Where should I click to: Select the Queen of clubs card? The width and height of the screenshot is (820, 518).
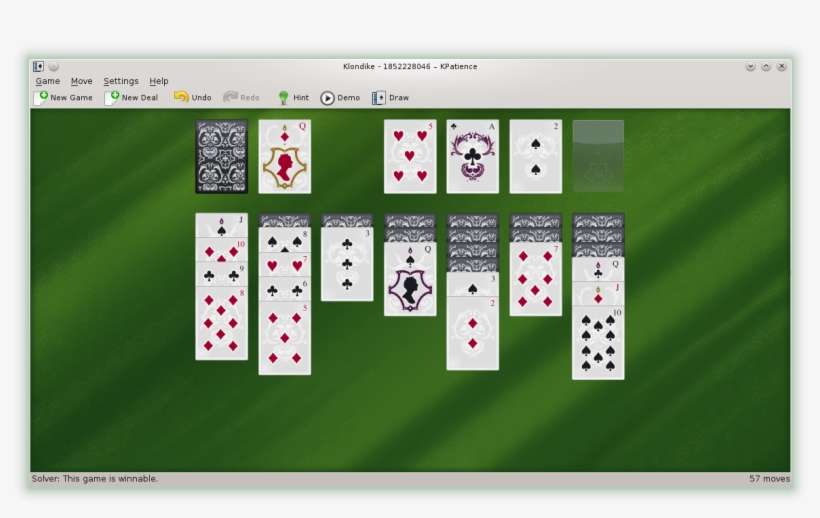598,269
